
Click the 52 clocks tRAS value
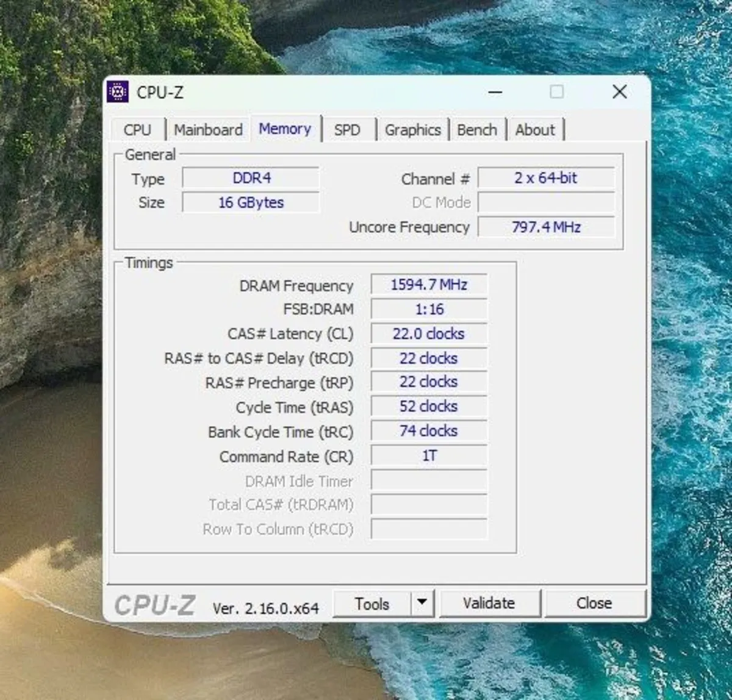point(429,407)
